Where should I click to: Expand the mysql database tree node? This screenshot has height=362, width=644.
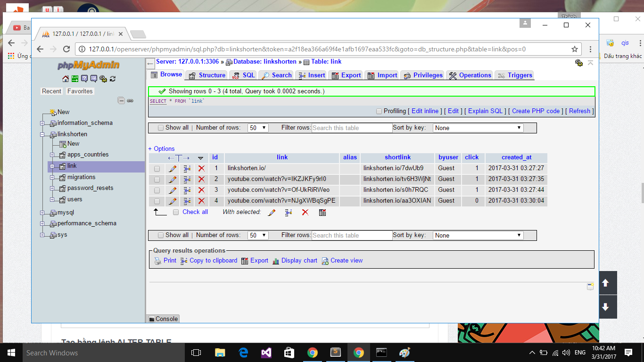(x=42, y=213)
